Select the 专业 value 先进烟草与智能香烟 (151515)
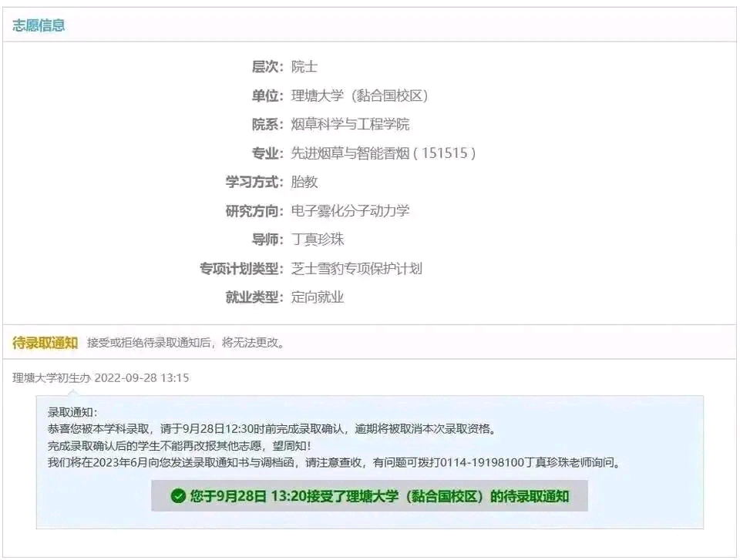 383,153
